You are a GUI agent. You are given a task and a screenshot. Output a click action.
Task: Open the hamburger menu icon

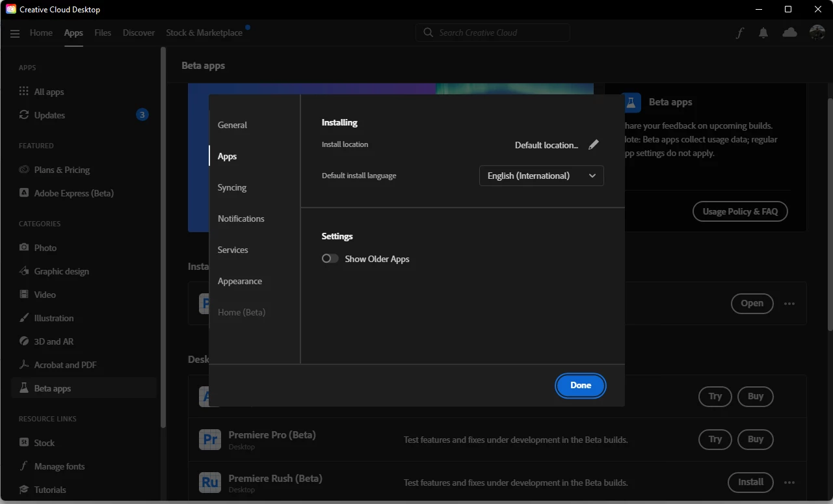tap(15, 33)
